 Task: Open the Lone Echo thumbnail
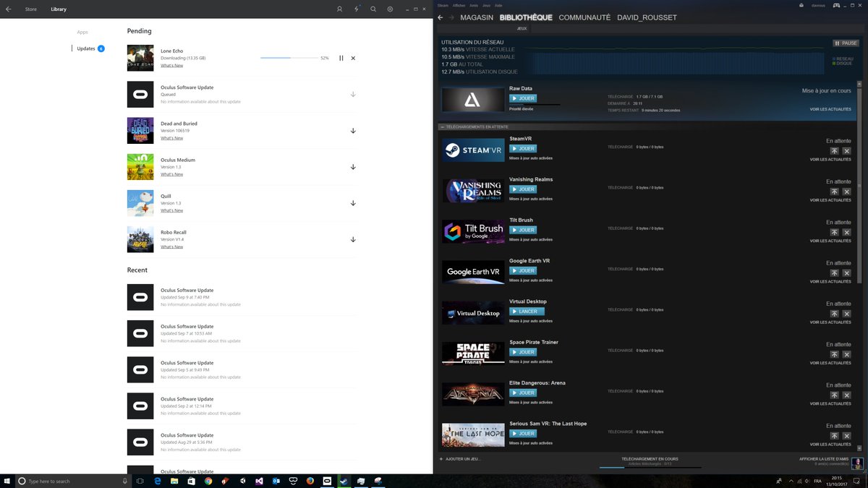point(140,58)
